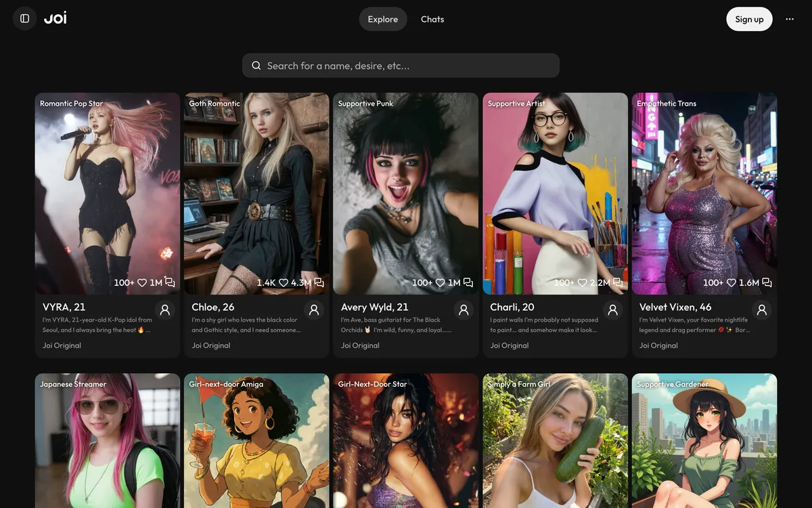The image size is (812, 508).
Task: Click the heart icon on Velvet Vixen card
Action: point(731,282)
